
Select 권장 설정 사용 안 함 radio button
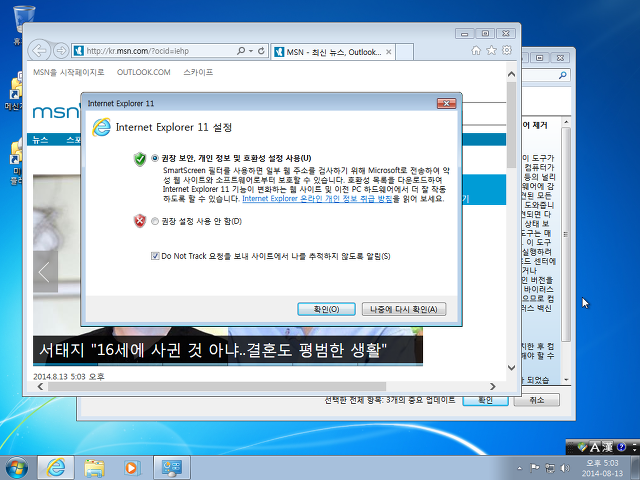[x=155, y=221]
